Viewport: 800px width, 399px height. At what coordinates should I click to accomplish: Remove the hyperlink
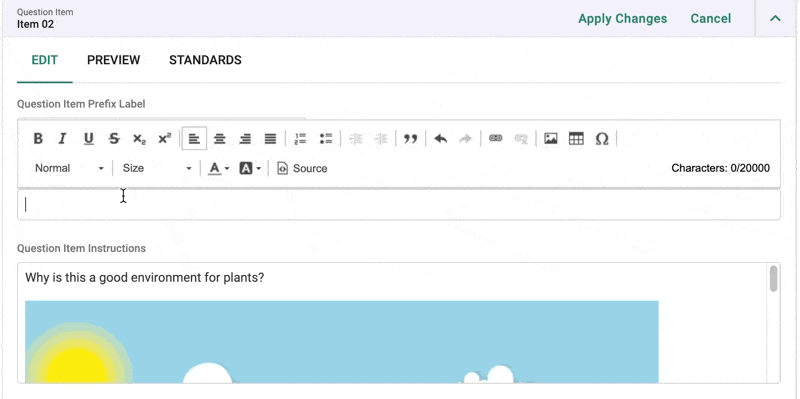pyautogui.click(x=521, y=139)
